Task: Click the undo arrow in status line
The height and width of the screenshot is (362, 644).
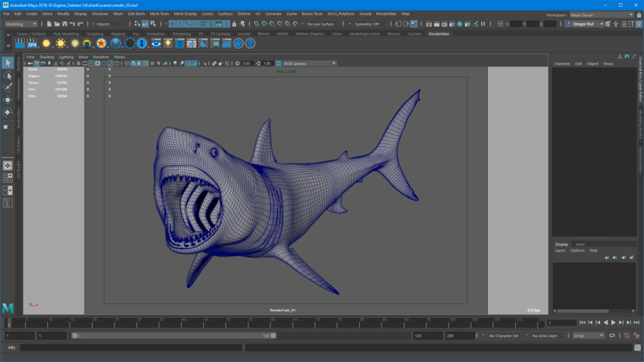Action: click(x=72, y=24)
